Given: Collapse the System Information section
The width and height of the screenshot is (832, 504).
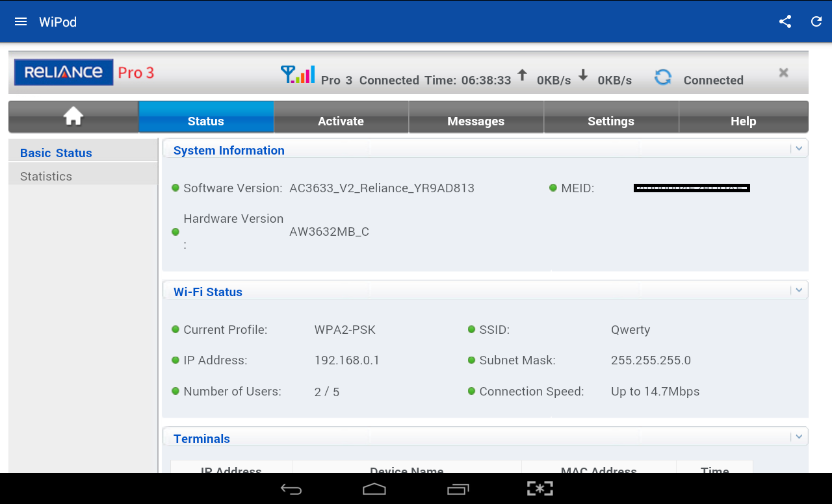Looking at the screenshot, I should (799, 149).
